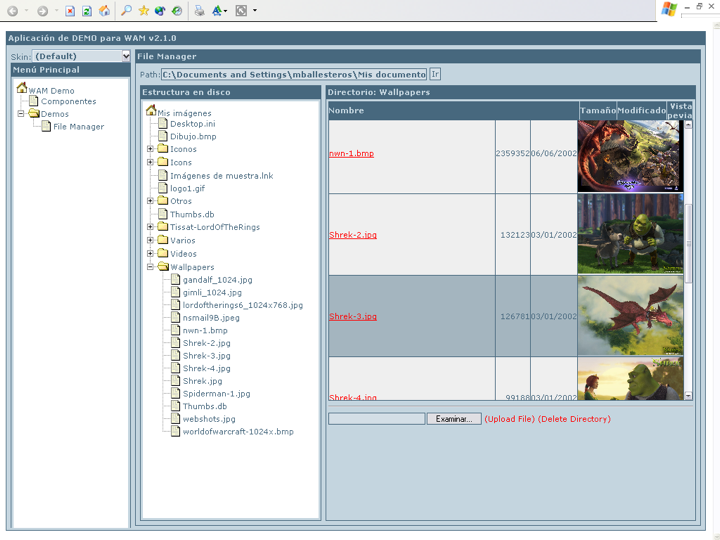Expand the Videos folder

tap(150, 253)
